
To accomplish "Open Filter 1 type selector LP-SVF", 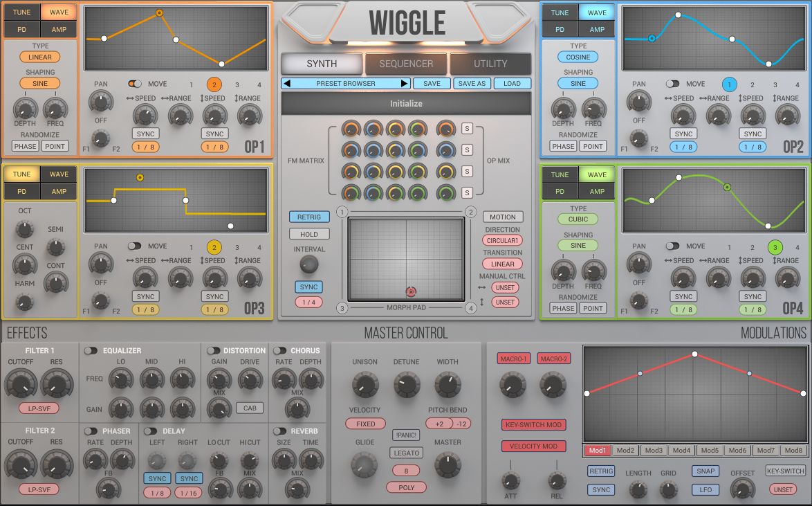I will pos(39,408).
